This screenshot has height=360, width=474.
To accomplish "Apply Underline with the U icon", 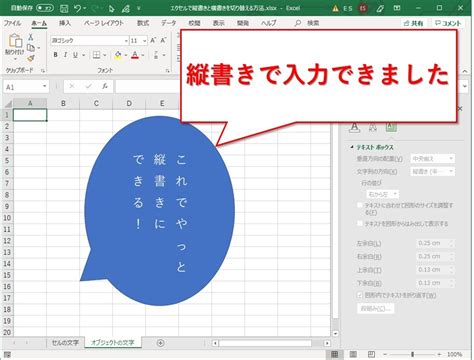I will pyautogui.click(x=75, y=55).
